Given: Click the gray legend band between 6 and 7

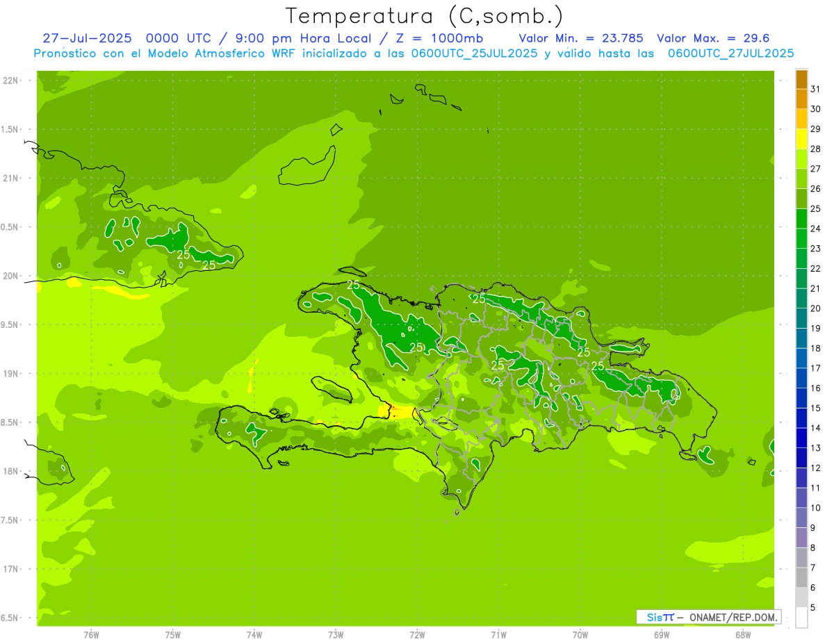Looking at the screenshot, I should (x=801, y=577).
